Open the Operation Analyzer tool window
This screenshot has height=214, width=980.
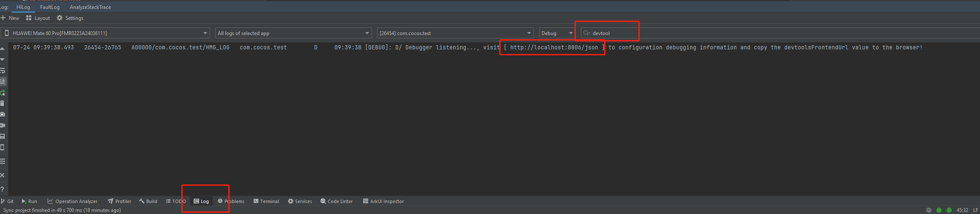72,201
